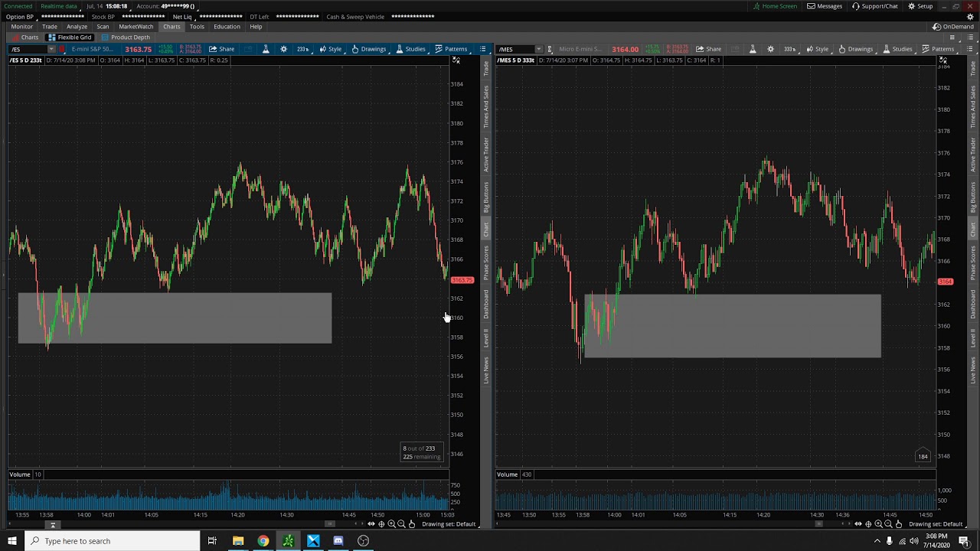Screen dimensions: 980x551
Task: Open Support/Chat
Action: (x=874, y=6)
